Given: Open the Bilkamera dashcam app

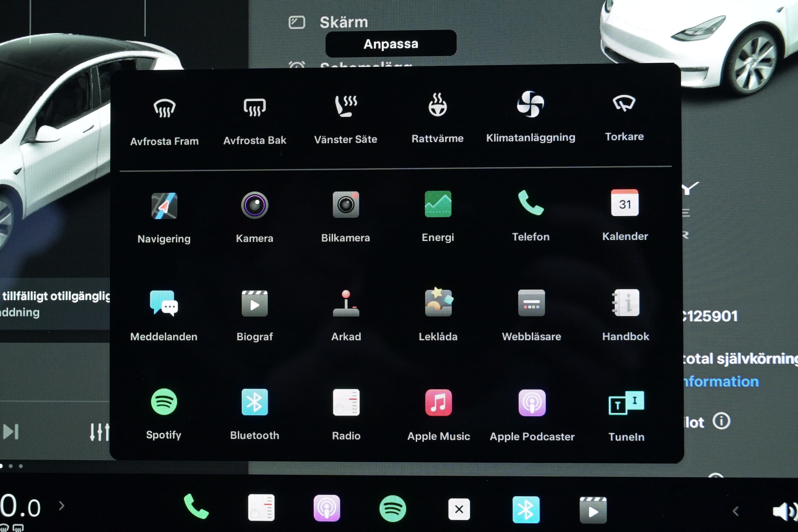Looking at the screenshot, I should [x=346, y=217].
